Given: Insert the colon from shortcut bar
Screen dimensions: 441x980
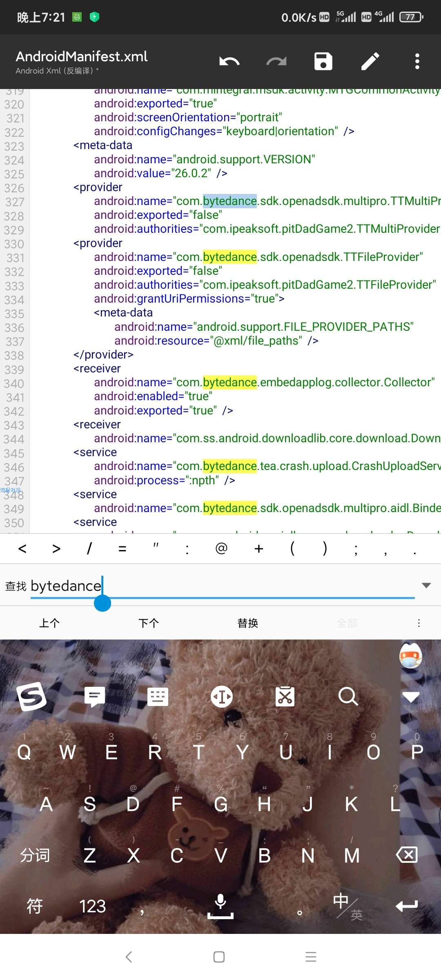Looking at the screenshot, I should pyautogui.click(x=187, y=550).
